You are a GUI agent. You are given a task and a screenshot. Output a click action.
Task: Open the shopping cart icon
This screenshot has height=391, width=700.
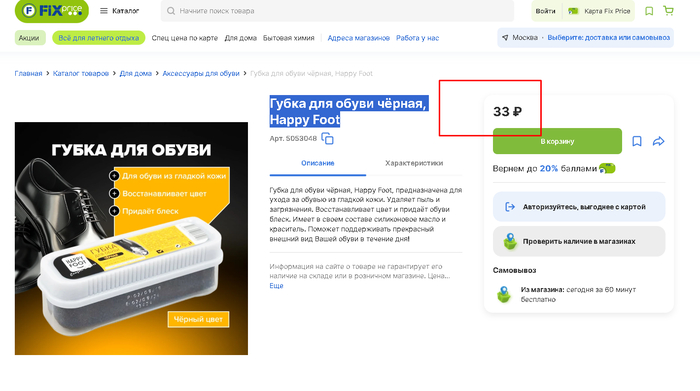click(x=668, y=10)
